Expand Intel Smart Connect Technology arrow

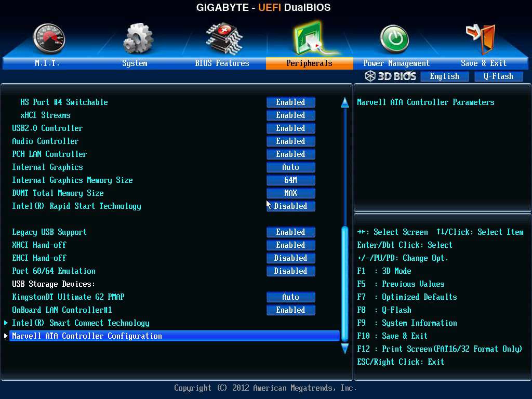point(6,323)
